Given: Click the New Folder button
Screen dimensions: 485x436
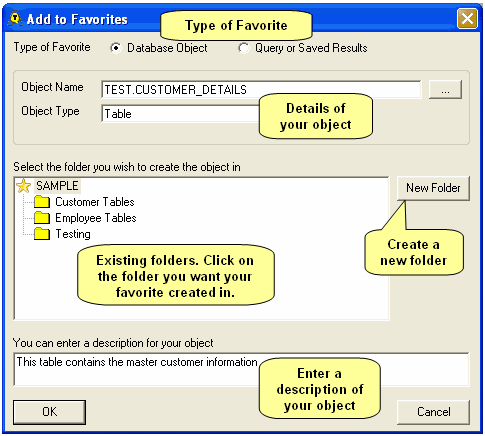Looking at the screenshot, I should [433, 188].
